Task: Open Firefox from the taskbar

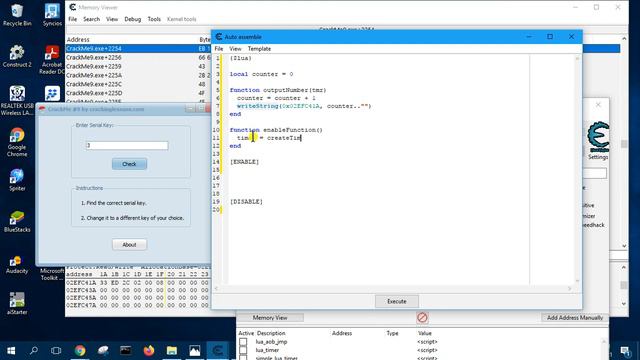Action: (149, 351)
